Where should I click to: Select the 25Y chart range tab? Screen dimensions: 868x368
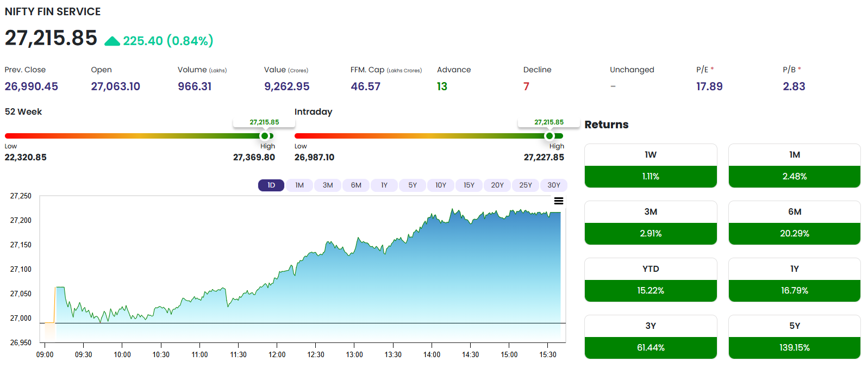[x=526, y=185]
